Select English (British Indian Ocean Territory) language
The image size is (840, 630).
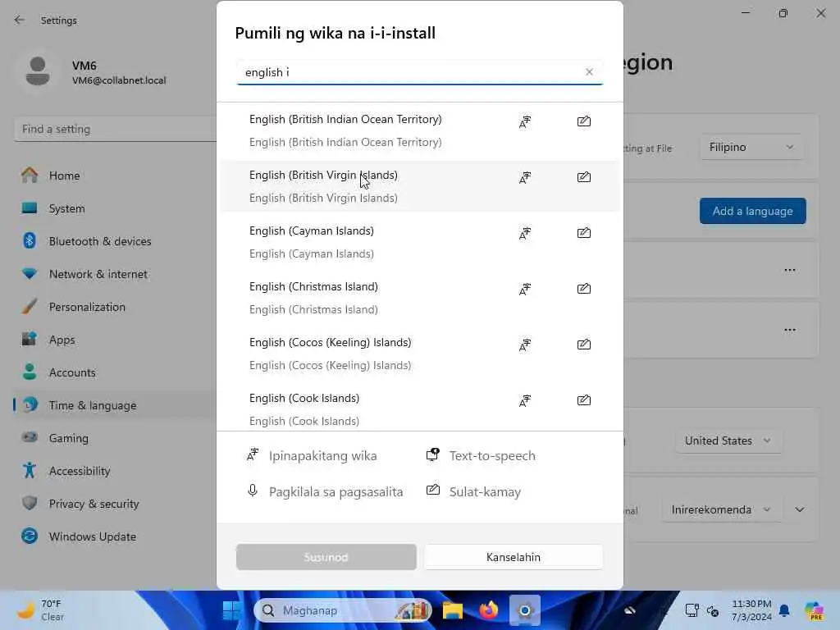419,130
